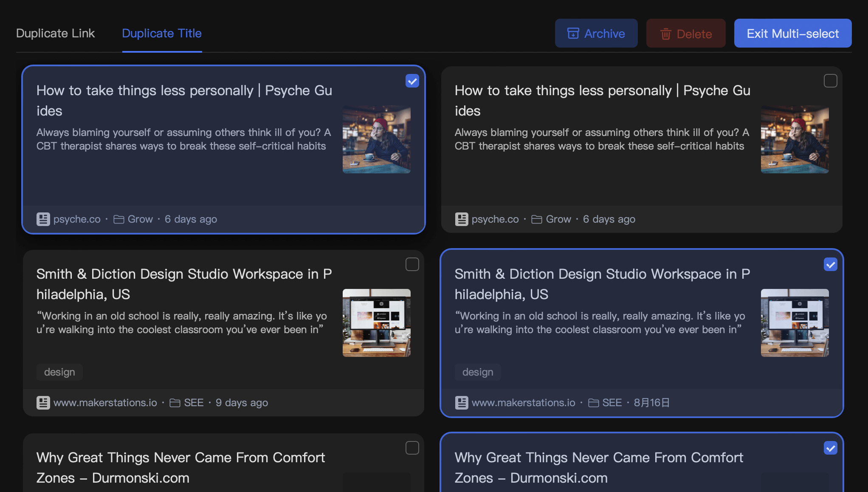Click the design tag in 8月16日 card
The height and width of the screenshot is (492, 868).
point(478,372)
